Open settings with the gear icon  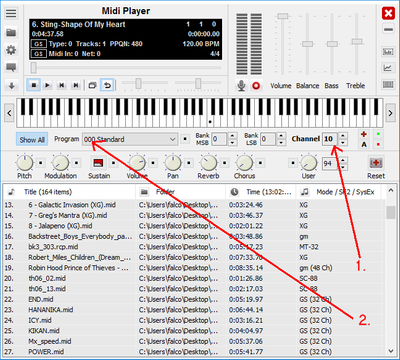(x=11, y=50)
